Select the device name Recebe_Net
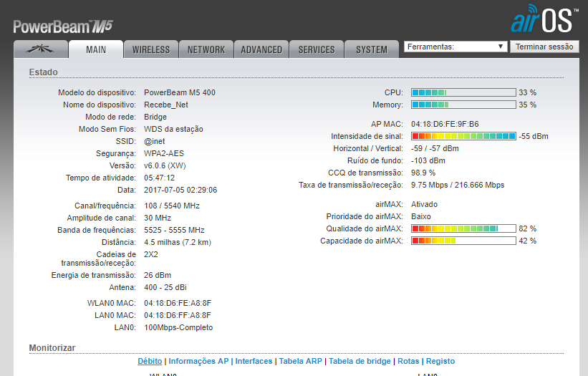Screen dimensions: 588x376 tap(165, 105)
